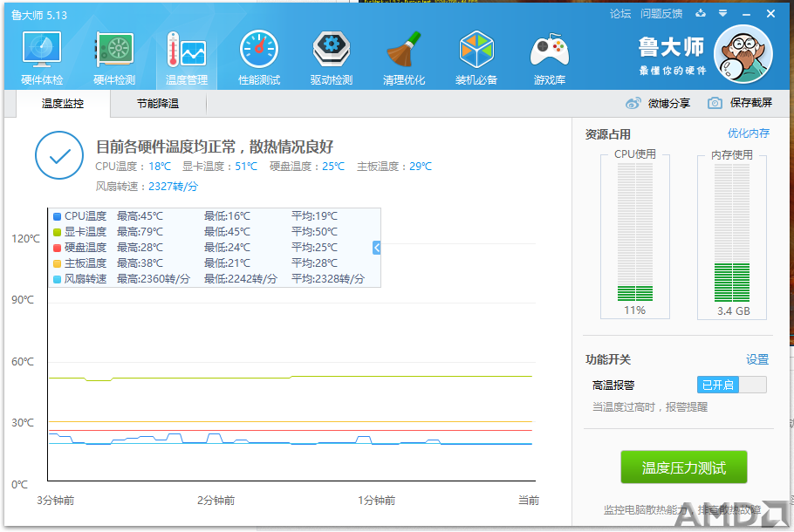Open the 论坛 forum link
This screenshot has width=794, height=532.
pos(620,14)
